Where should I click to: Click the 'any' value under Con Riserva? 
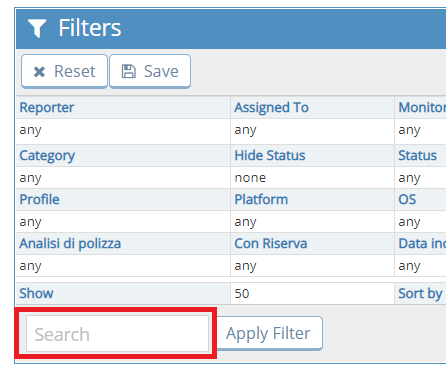click(245, 266)
